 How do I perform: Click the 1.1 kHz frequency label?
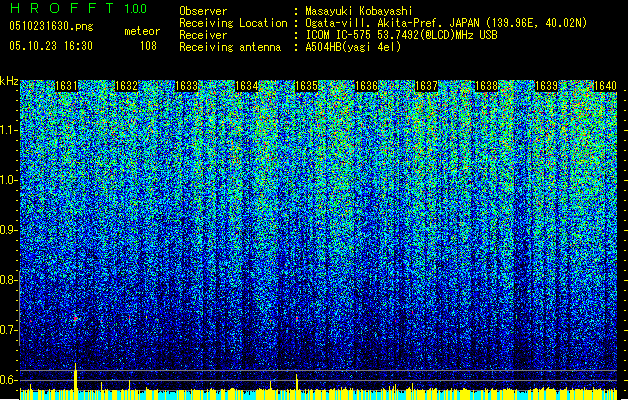pos(9,130)
